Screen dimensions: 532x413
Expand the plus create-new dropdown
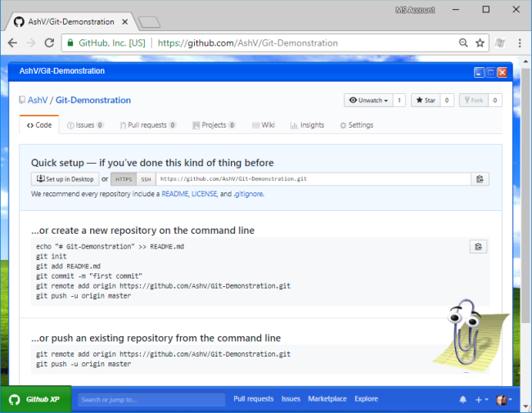tap(482, 399)
